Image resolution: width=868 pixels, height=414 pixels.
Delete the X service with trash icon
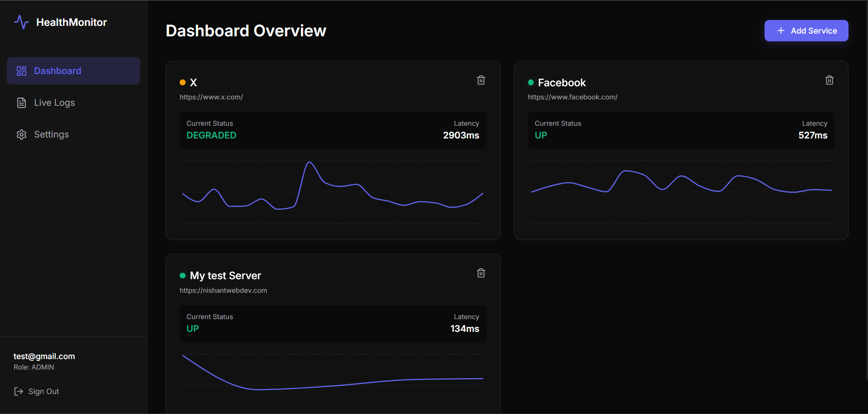(481, 80)
